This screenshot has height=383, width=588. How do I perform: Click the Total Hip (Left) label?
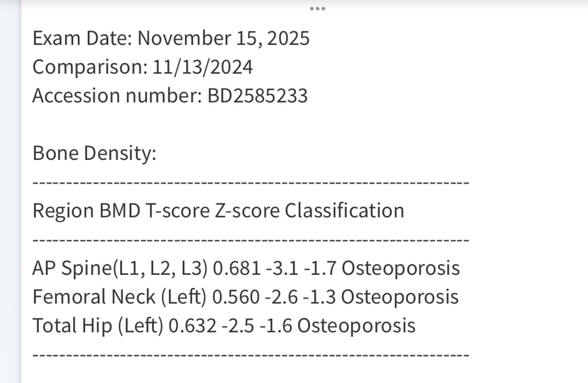(x=98, y=325)
